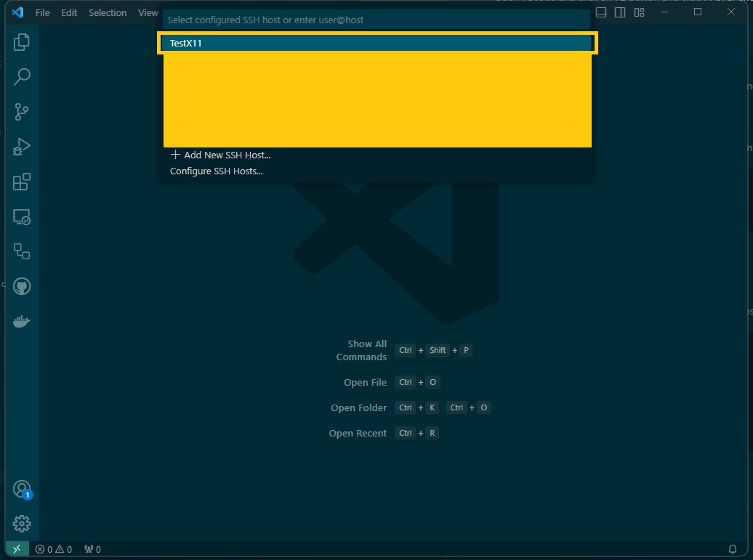Open the Explorer sidebar view
Image resolution: width=753 pixels, height=560 pixels.
[22, 41]
